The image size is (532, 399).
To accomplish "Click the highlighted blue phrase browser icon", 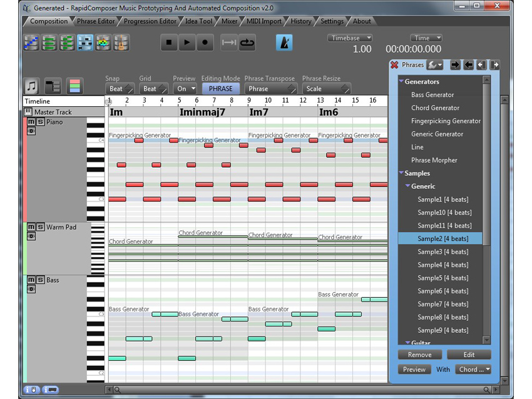I will [x=85, y=43].
